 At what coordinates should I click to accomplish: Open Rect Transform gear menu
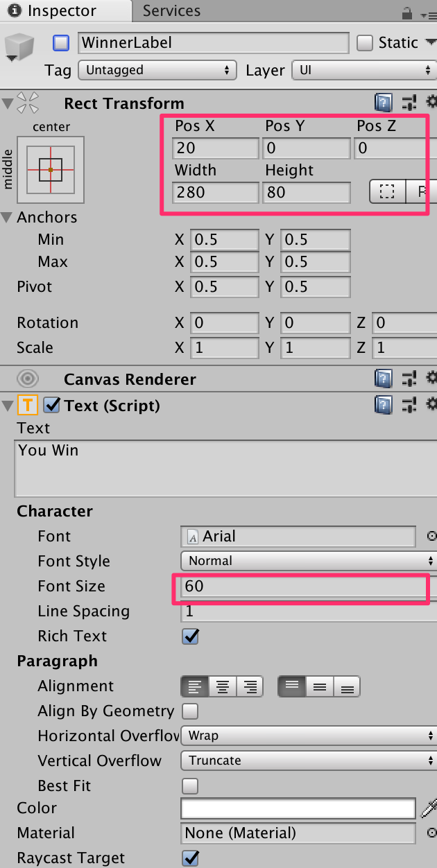coord(431,103)
